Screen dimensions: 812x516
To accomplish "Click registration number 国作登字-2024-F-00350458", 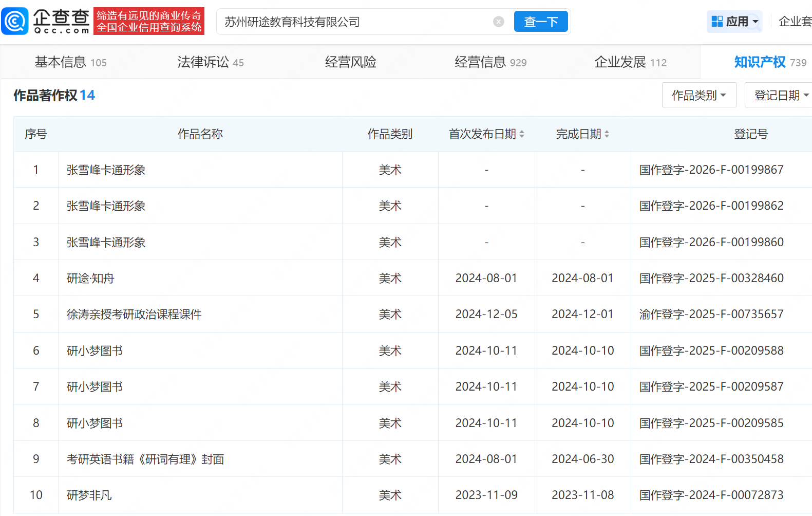I will tap(711, 459).
